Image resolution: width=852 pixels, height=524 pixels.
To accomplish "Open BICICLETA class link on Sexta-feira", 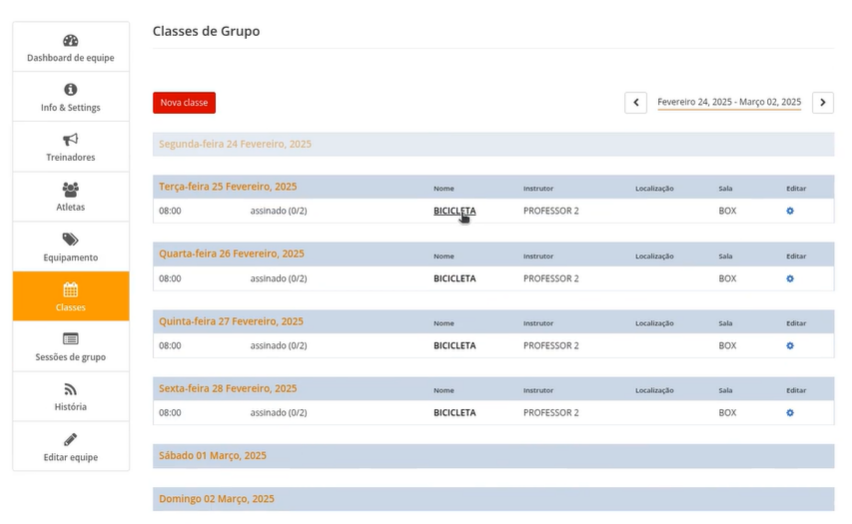I will [x=454, y=413].
